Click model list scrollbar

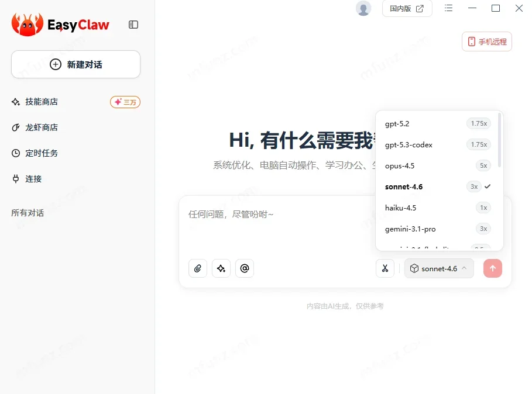(499, 140)
